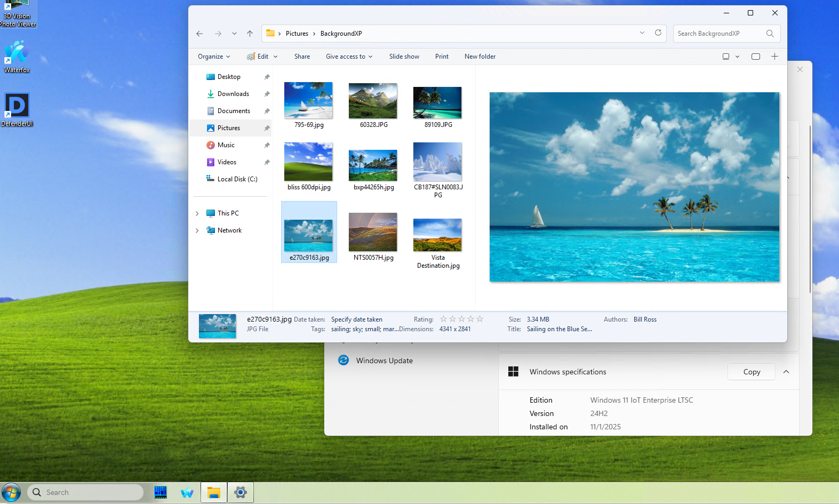Toggle the preview pane button
The image size is (839, 504).
(756, 57)
